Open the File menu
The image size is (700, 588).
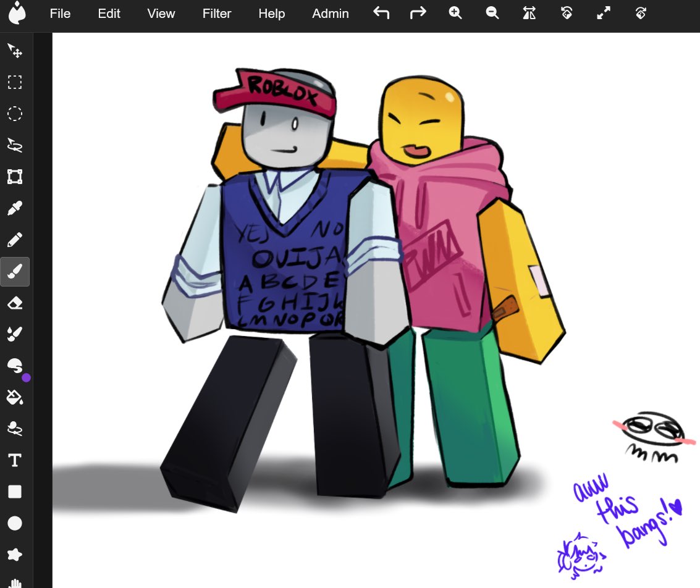tap(61, 14)
